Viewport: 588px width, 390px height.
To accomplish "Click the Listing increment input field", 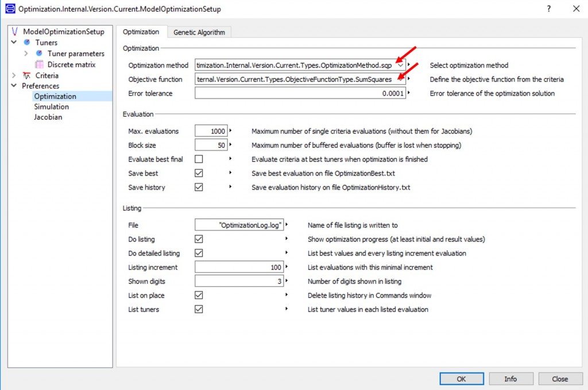I will click(239, 267).
